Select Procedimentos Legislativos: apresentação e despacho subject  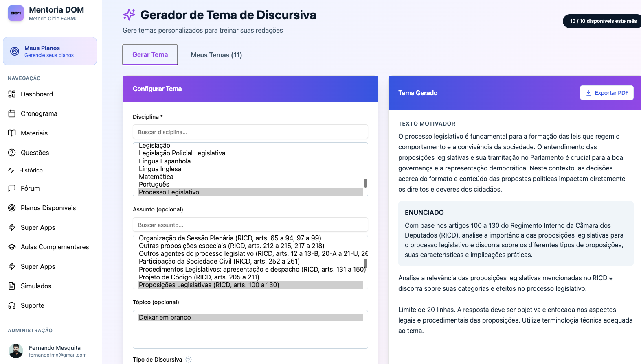click(250, 269)
